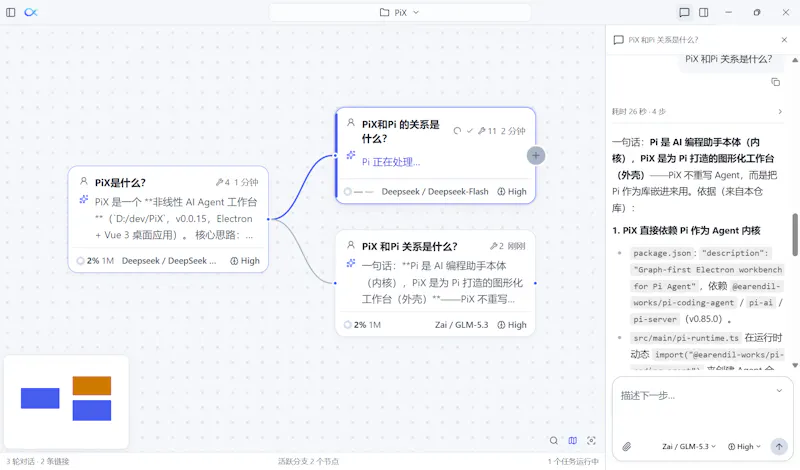Click the pi-server code tag

pos(655,319)
